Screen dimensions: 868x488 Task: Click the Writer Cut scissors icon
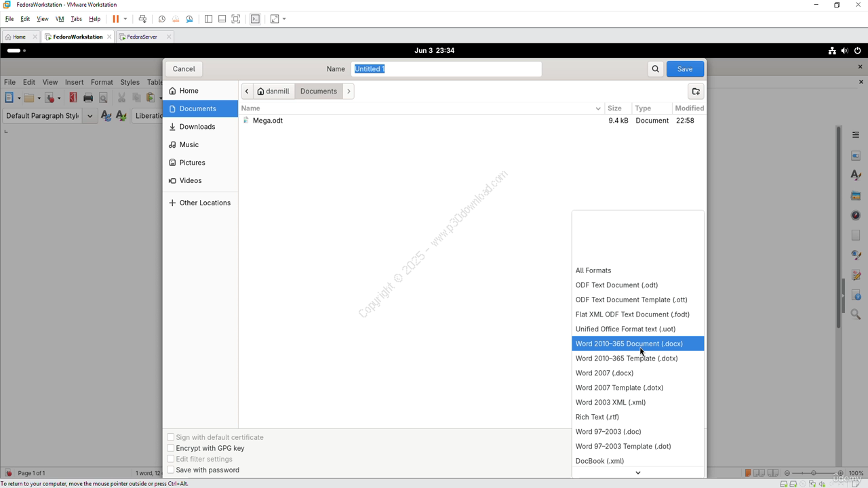(x=121, y=98)
